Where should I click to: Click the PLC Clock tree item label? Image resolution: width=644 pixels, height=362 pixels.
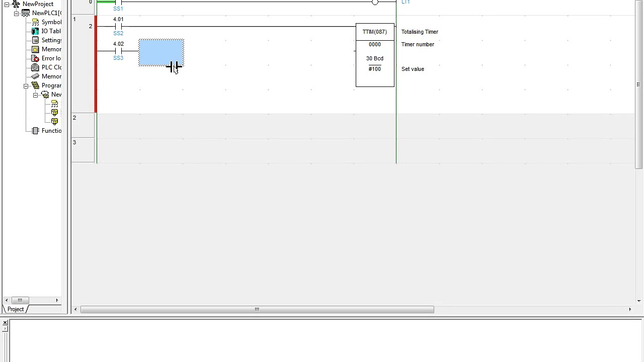pos(51,67)
